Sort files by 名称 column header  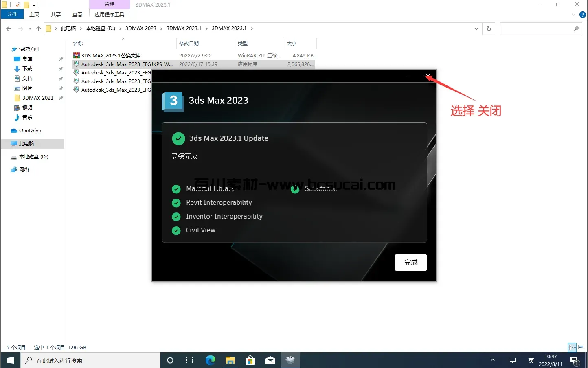point(123,43)
